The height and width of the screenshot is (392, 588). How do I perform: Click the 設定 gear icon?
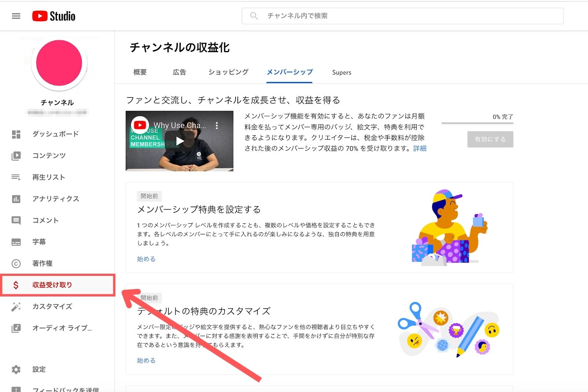(x=16, y=370)
